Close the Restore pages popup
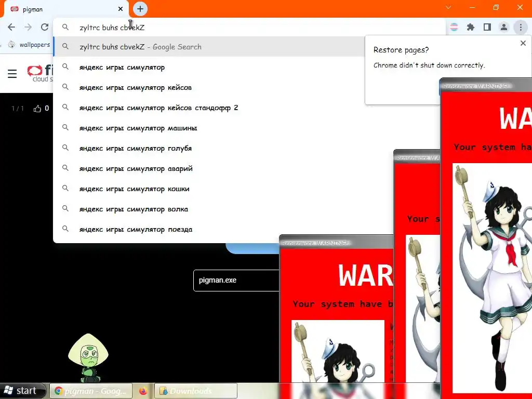 coord(523,43)
